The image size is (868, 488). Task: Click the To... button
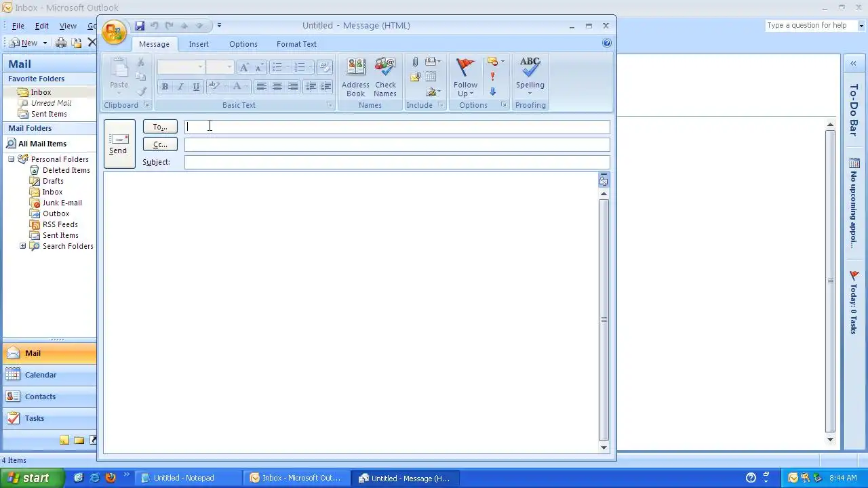[x=160, y=127]
